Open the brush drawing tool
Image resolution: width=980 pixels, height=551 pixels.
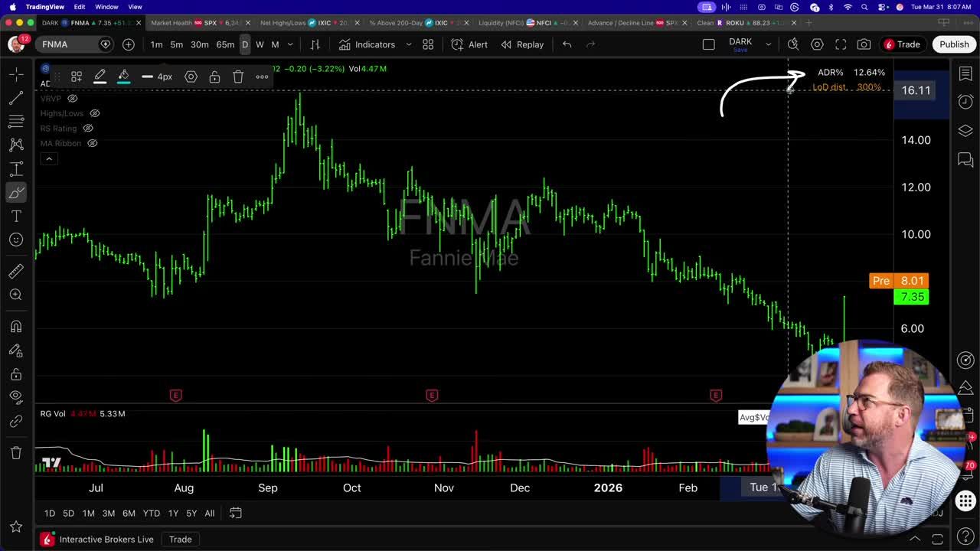click(16, 192)
